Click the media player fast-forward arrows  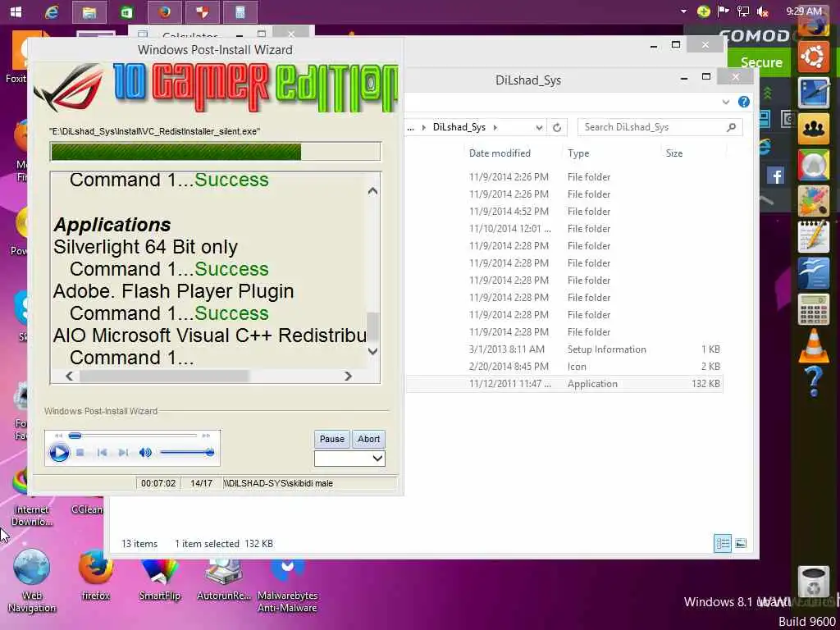(206, 436)
